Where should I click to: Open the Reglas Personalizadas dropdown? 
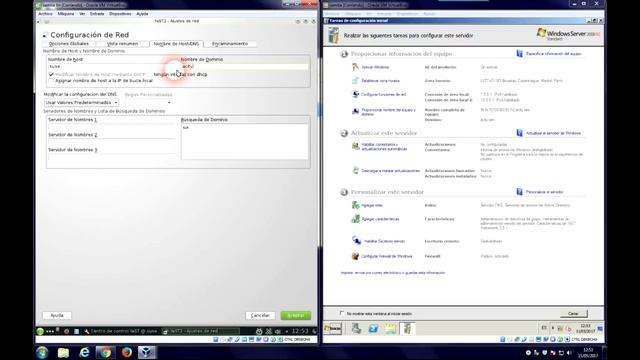coord(148,102)
